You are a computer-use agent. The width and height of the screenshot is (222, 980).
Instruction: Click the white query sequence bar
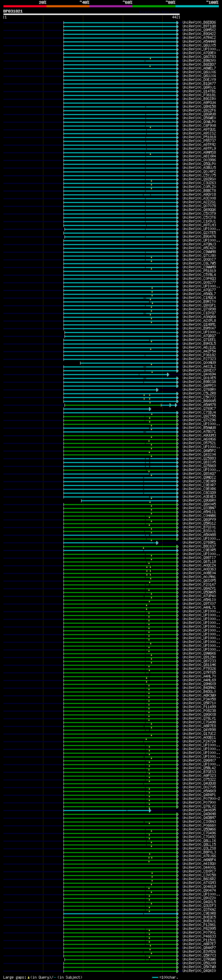coord(92,14)
